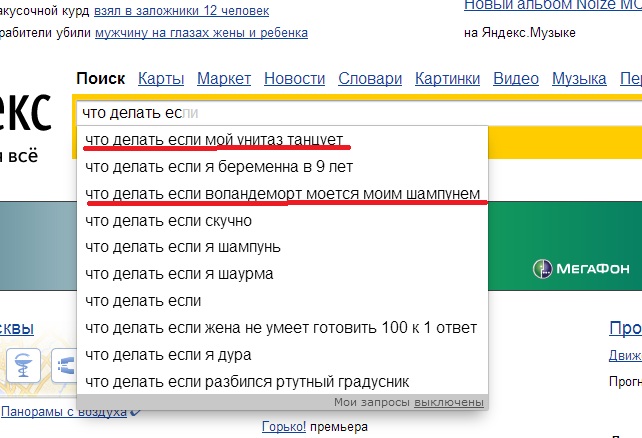
Task: Choose suggestion 'мой унитаз танцует'
Action: coord(283,140)
